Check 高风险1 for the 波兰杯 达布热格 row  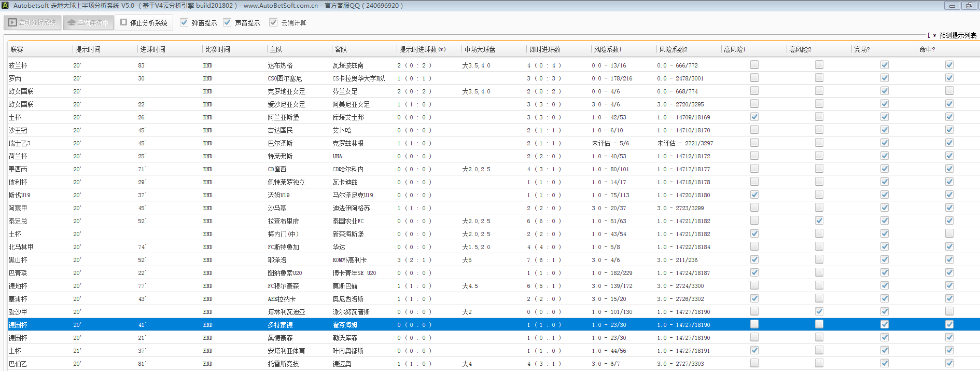click(x=754, y=65)
